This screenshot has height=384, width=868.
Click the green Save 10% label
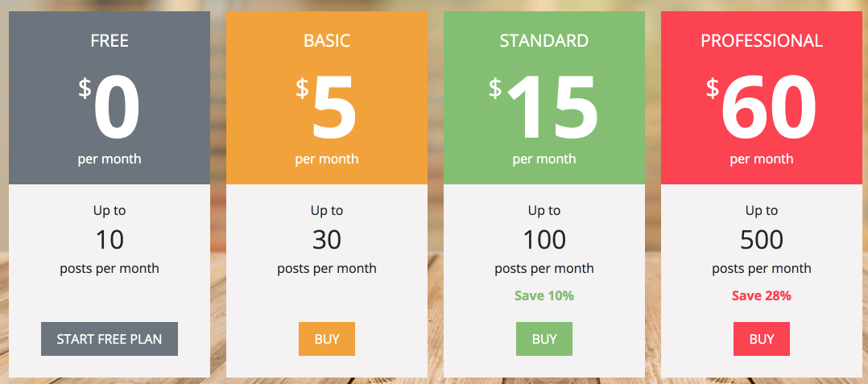pos(544,295)
